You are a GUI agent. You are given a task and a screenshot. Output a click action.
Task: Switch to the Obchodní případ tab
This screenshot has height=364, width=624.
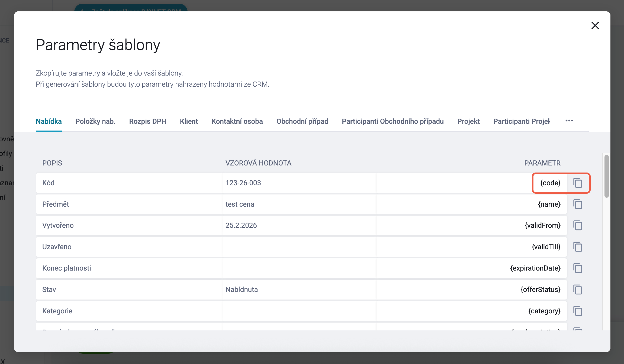(x=302, y=121)
